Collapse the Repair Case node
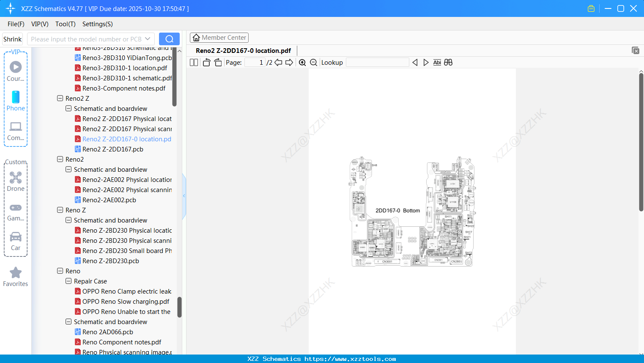644x363 pixels. pos(69,281)
